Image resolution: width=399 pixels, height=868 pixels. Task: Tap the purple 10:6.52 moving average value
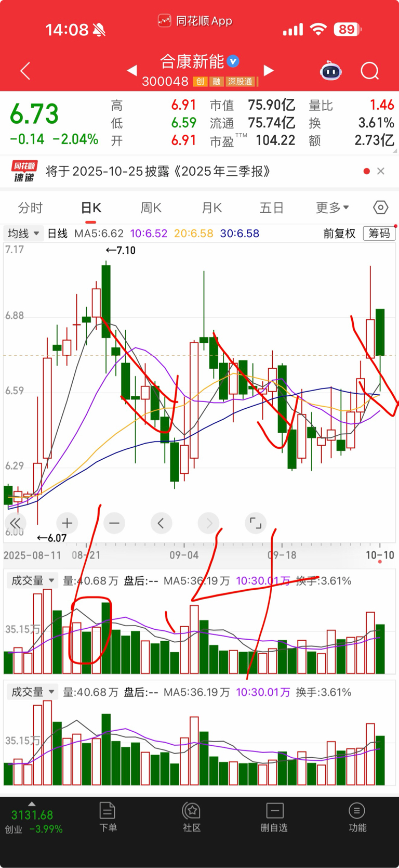tap(149, 234)
